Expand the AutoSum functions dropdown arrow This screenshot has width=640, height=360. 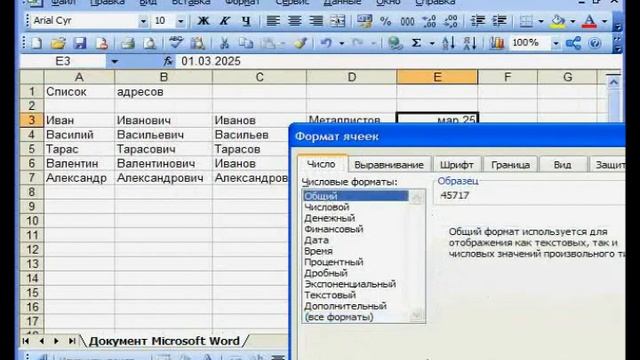pos(432,43)
